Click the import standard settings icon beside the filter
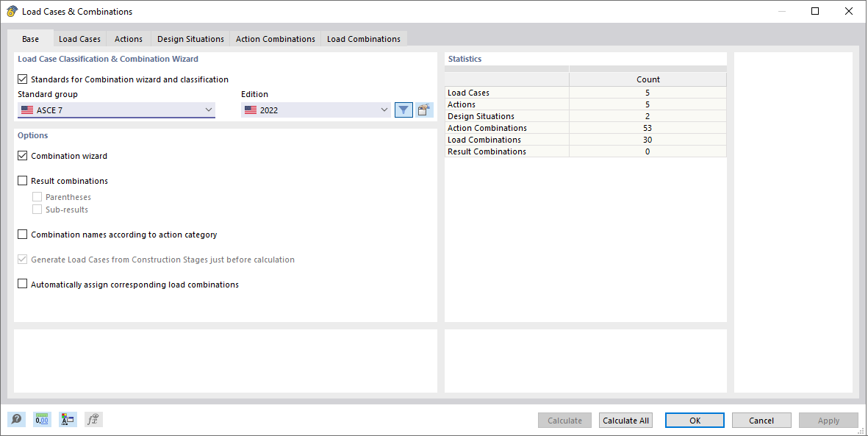Screen dimensions: 868x436 pos(424,109)
